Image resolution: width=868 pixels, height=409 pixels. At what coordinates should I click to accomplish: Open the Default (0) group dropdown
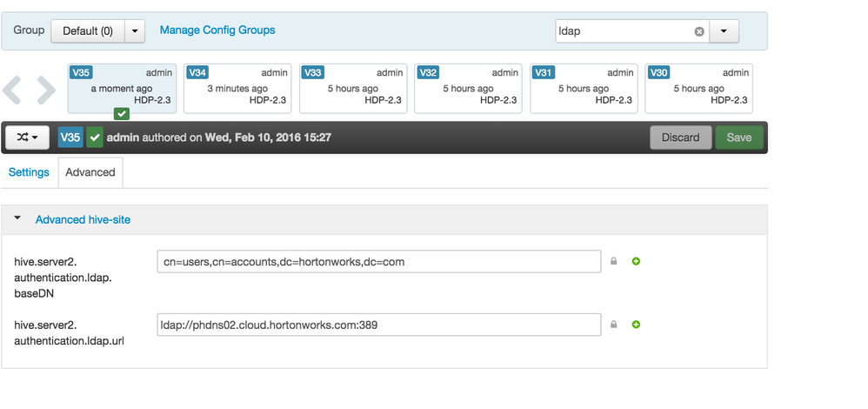tap(135, 31)
